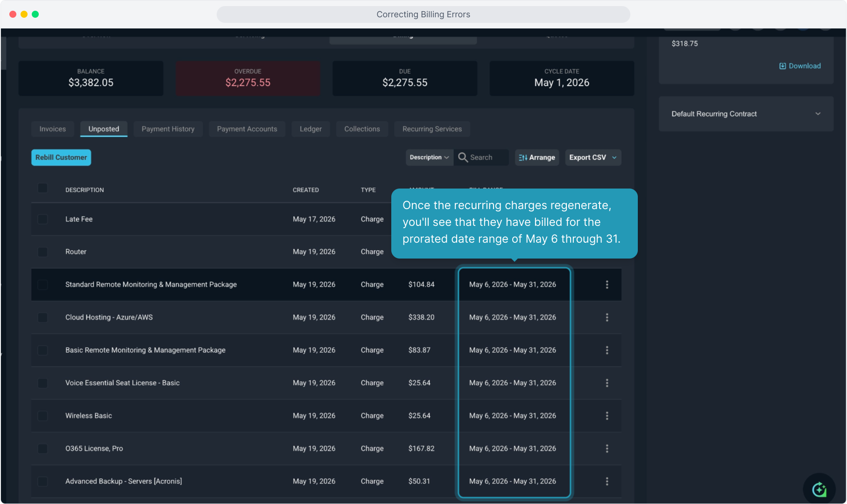The image size is (847, 504).
Task: Go to the Payment Accounts tab
Action: point(247,129)
